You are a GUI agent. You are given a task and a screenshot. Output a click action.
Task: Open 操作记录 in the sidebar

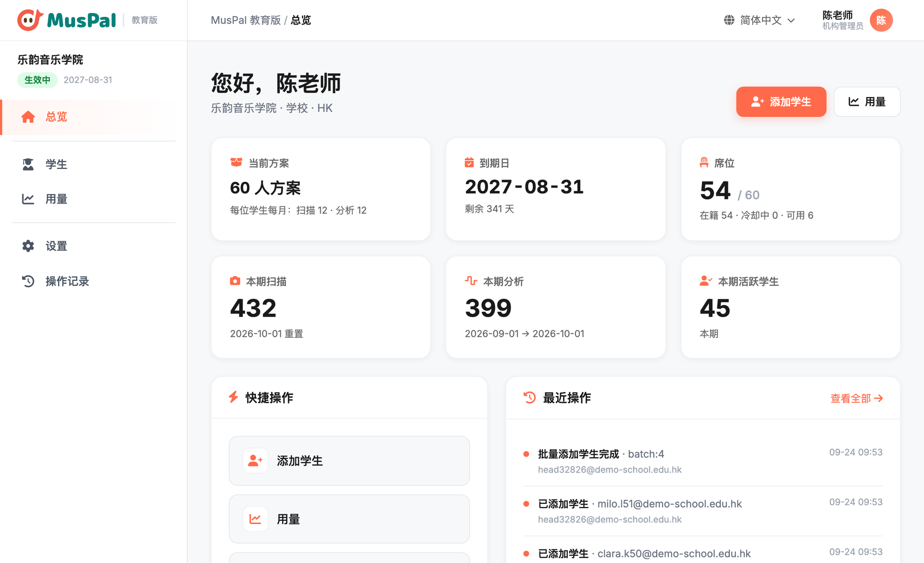coord(93,281)
